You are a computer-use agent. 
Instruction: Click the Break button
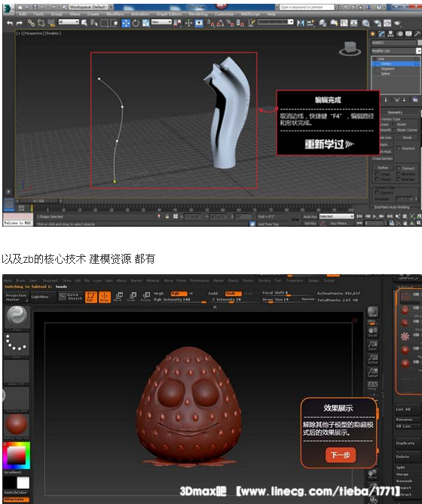click(x=407, y=138)
